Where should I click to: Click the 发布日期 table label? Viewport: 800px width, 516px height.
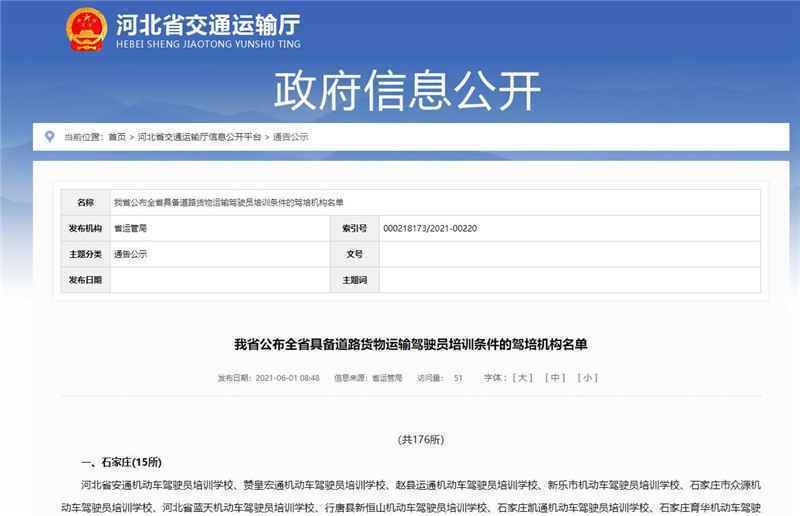pos(85,280)
